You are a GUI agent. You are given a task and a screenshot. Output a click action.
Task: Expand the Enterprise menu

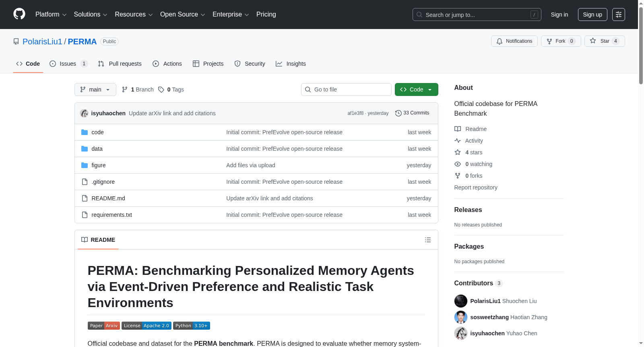(231, 15)
